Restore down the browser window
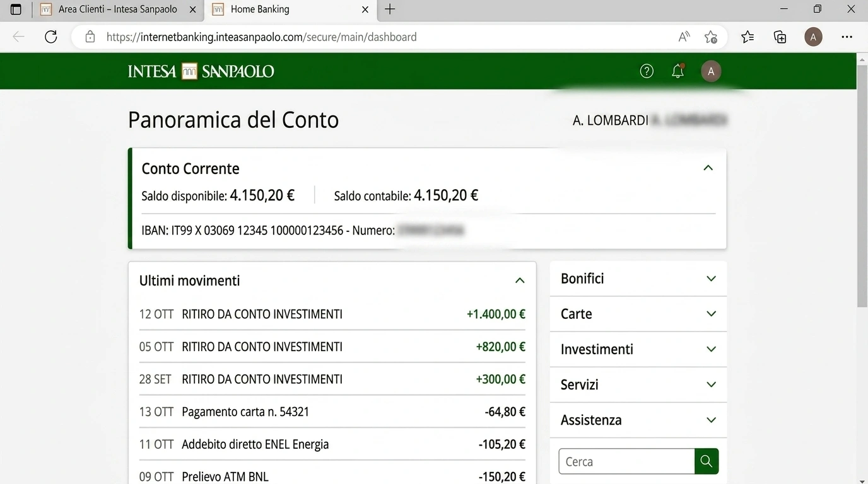The image size is (868, 484). [818, 9]
